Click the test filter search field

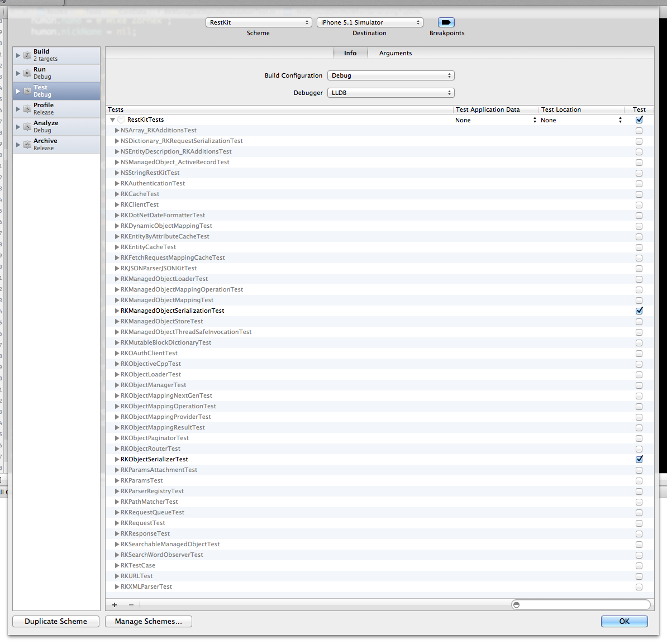(580, 605)
